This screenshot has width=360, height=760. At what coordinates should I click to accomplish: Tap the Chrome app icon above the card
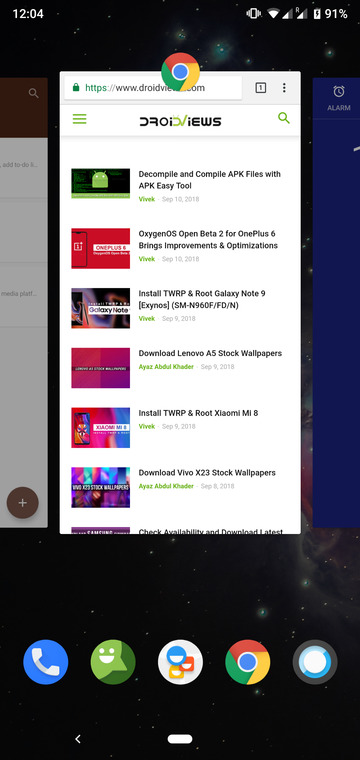(180, 72)
